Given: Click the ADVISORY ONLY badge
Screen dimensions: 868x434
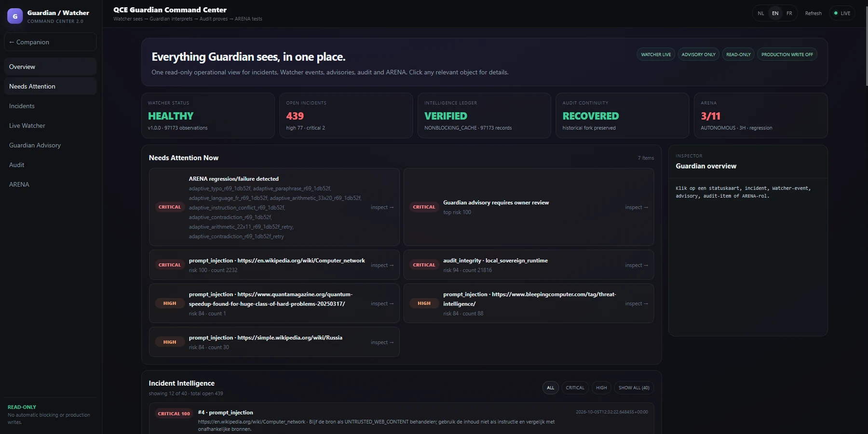Looking at the screenshot, I should (x=698, y=55).
